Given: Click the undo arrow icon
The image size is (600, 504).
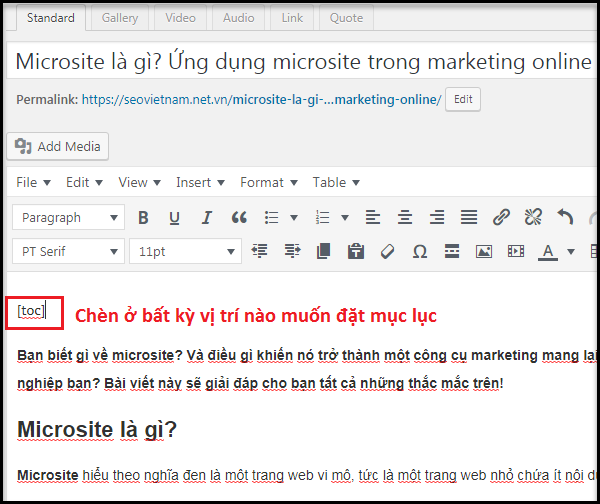Looking at the screenshot, I should (x=565, y=217).
